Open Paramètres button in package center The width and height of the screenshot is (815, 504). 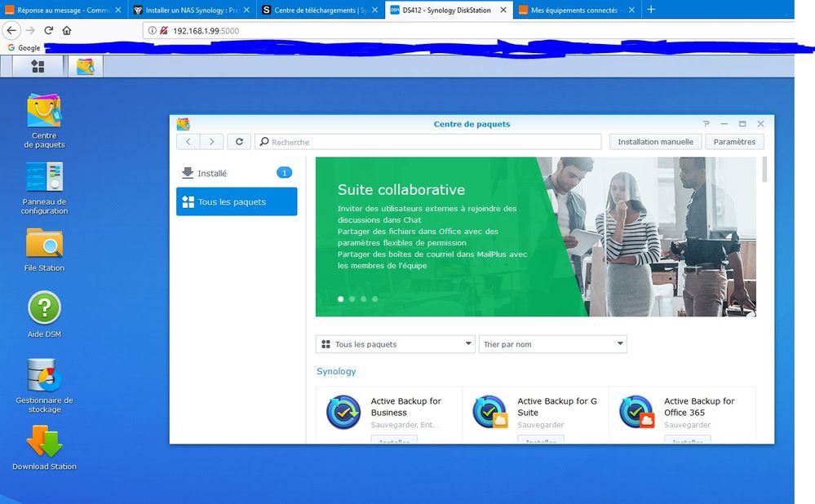734,142
